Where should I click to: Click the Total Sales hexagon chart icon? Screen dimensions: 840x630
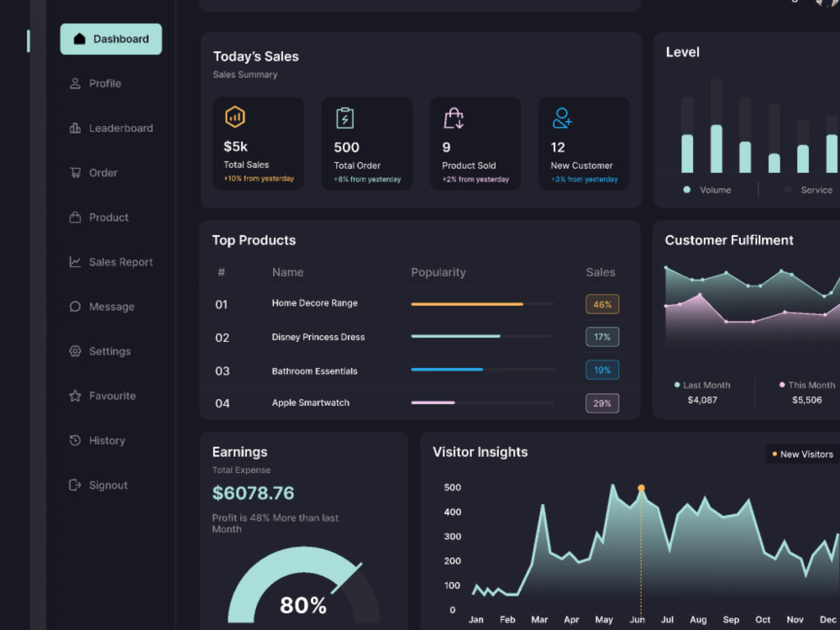(235, 117)
